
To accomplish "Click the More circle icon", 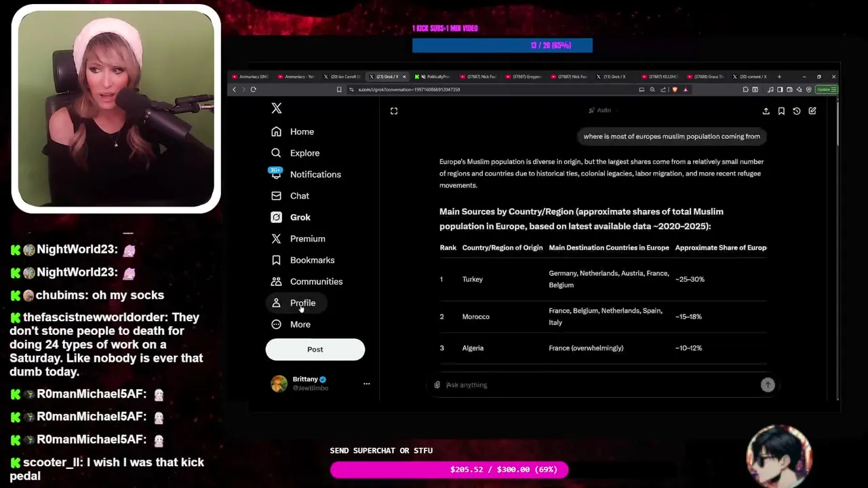I will (x=276, y=325).
